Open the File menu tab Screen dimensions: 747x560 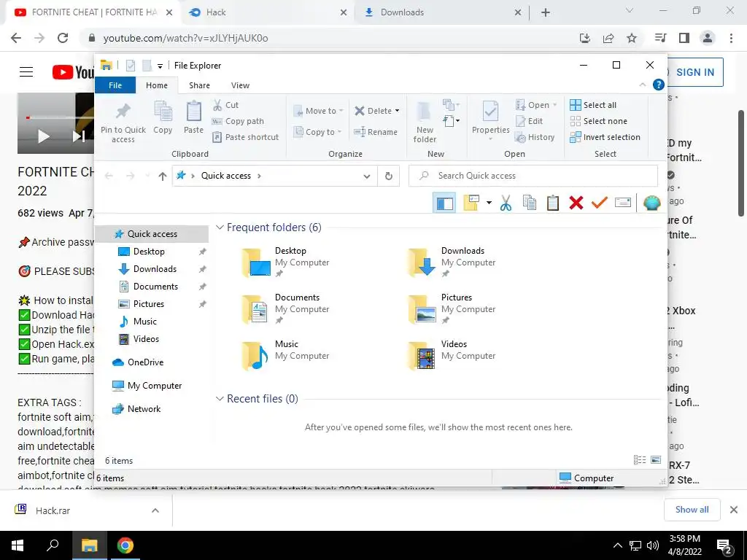coord(115,85)
